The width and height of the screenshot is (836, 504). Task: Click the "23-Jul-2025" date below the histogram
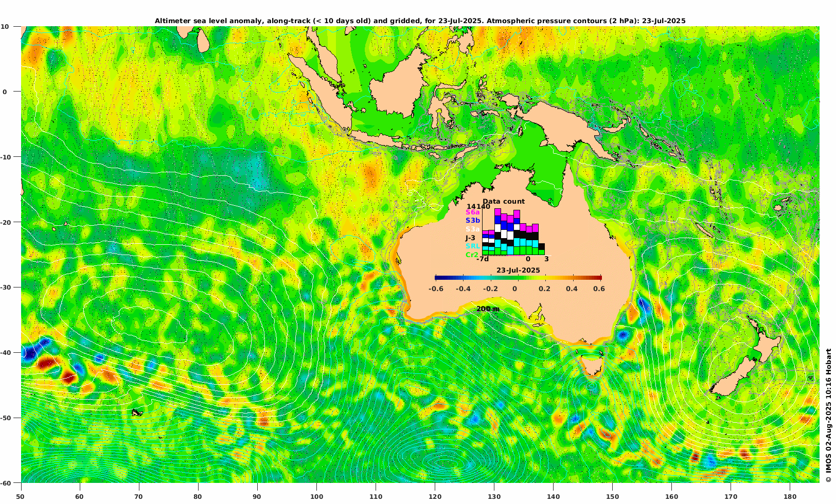(518, 271)
